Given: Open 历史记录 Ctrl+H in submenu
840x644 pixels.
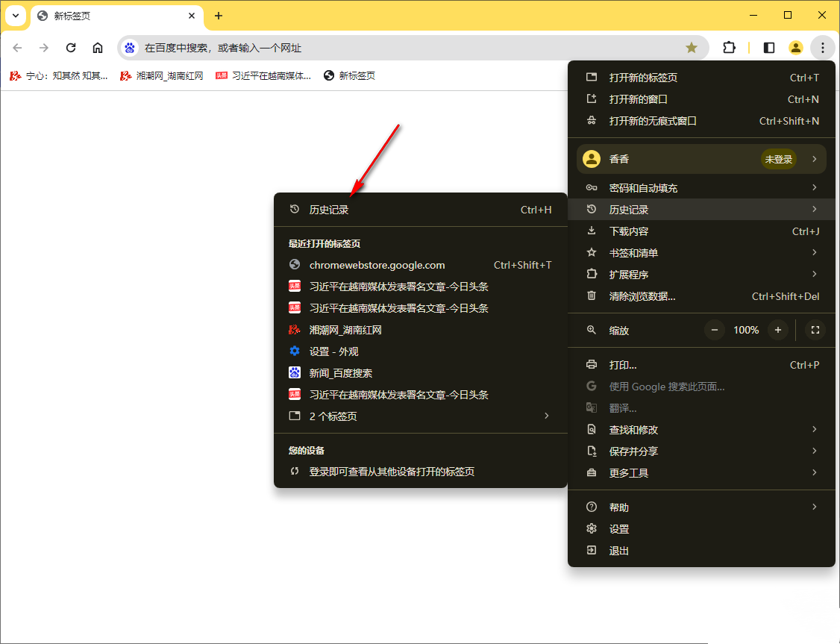Looking at the screenshot, I should pos(421,210).
